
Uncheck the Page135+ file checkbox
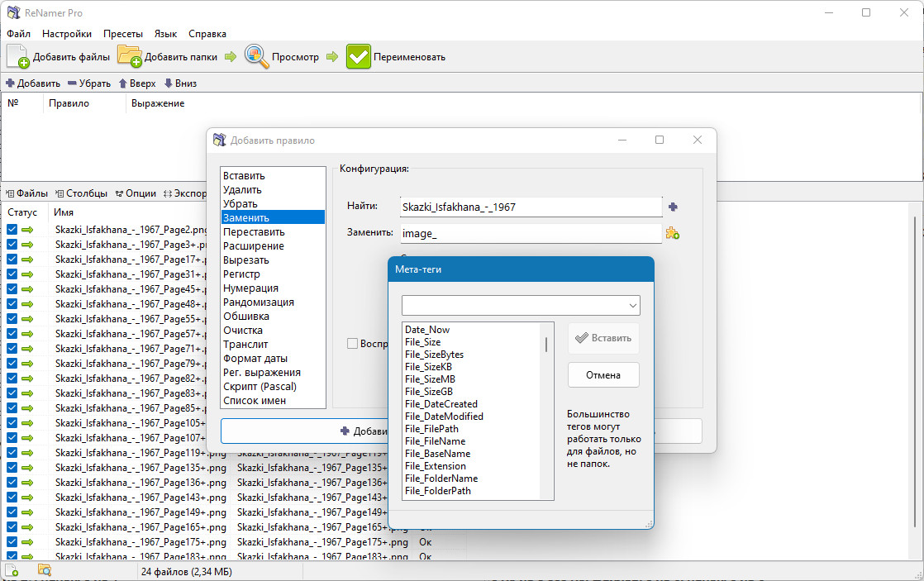(12, 467)
